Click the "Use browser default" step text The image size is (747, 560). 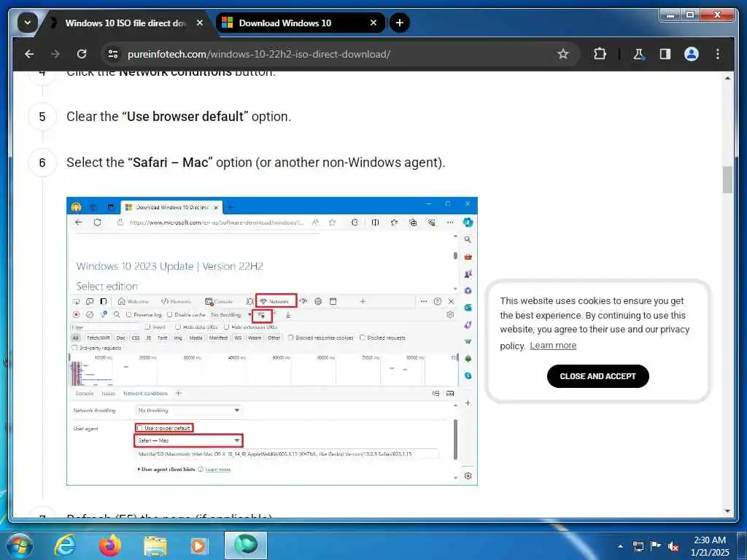185,117
